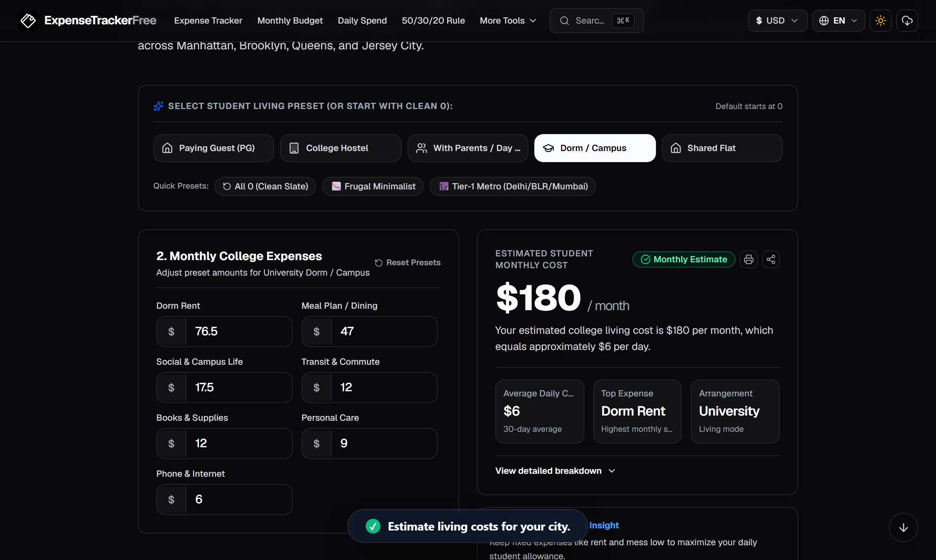936x560 pixels.
Task: Click the Social & Campus Life amount field
Action: pyautogui.click(x=224, y=388)
